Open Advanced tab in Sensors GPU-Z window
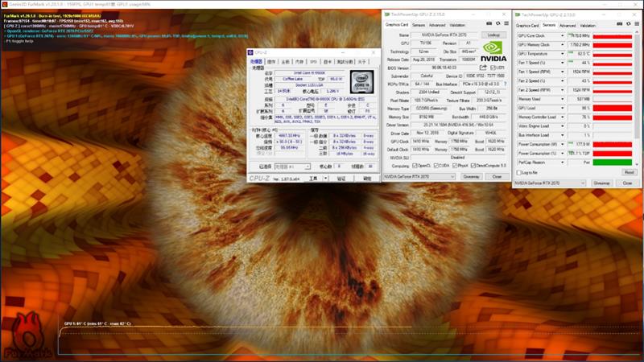Image resolution: width=644 pixels, height=362 pixels. pyautogui.click(x=568, y=26)
